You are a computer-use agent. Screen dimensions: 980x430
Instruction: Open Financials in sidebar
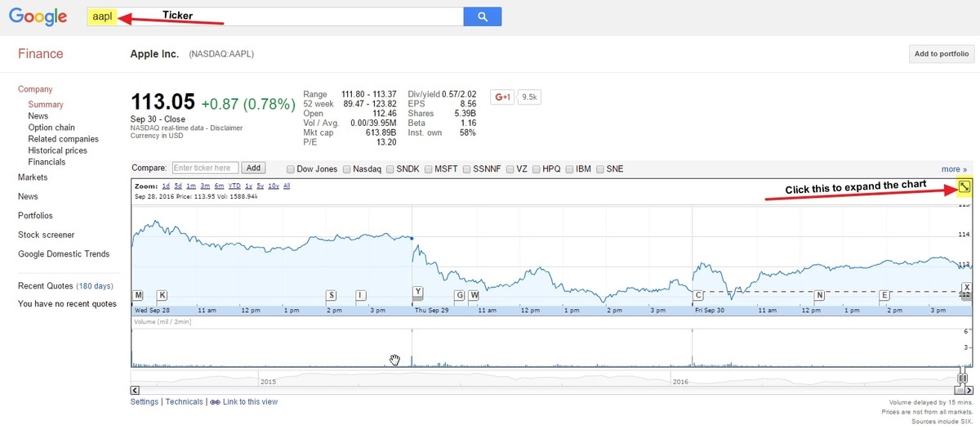pyautogui.click(x=47, y=162)
